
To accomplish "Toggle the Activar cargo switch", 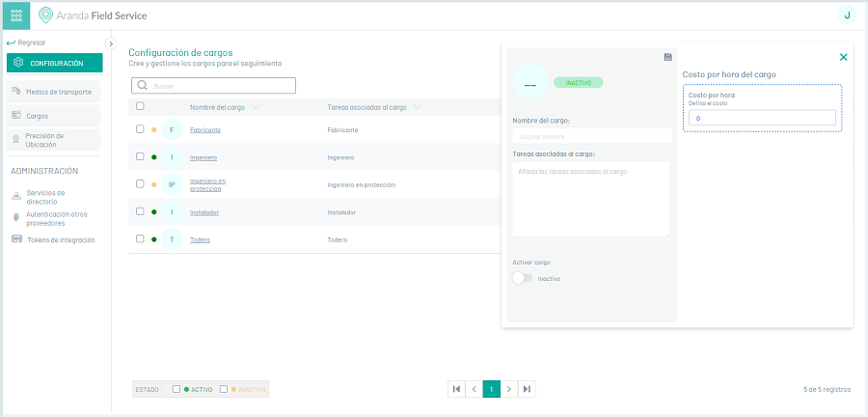I will tap(522, 278).
